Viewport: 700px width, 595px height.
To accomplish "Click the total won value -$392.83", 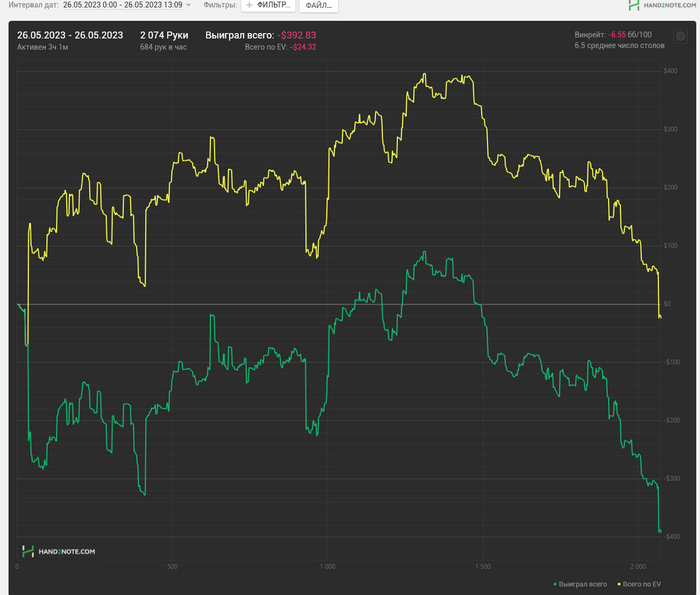I will click(297, 35).
